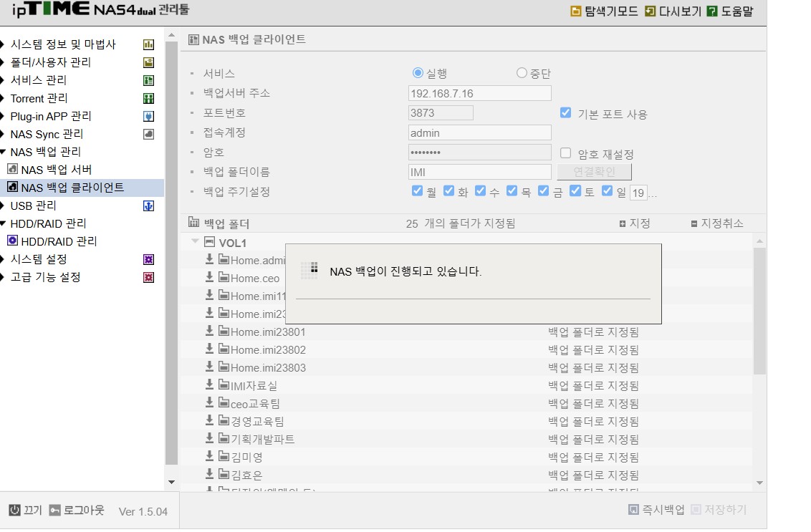Click folder icon of 기획개발파트

224,438
